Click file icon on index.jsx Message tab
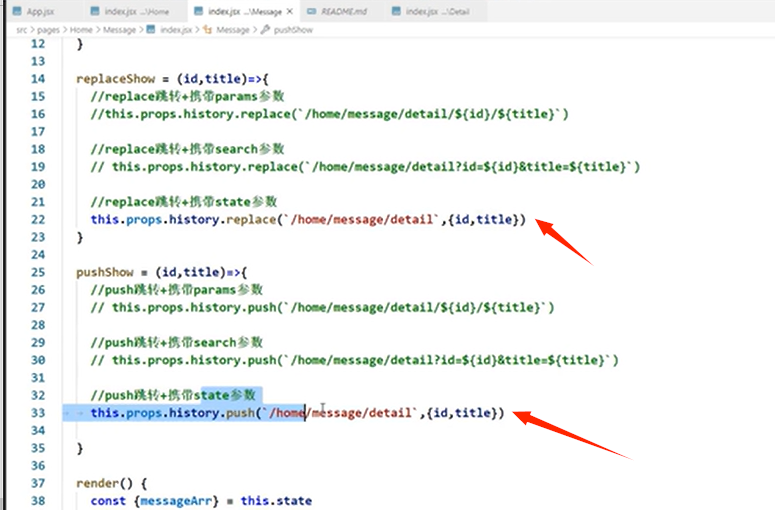The height and width of the screenshot is (510, 775). (198, 11)
